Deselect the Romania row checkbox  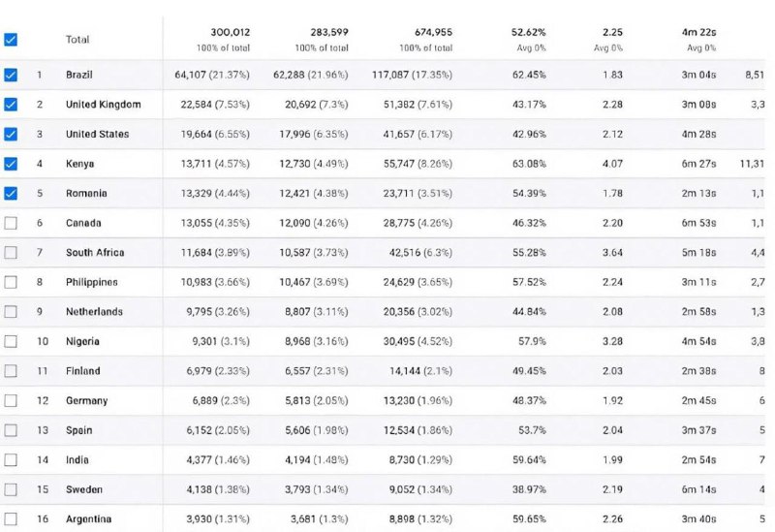(x=11, y=193)
